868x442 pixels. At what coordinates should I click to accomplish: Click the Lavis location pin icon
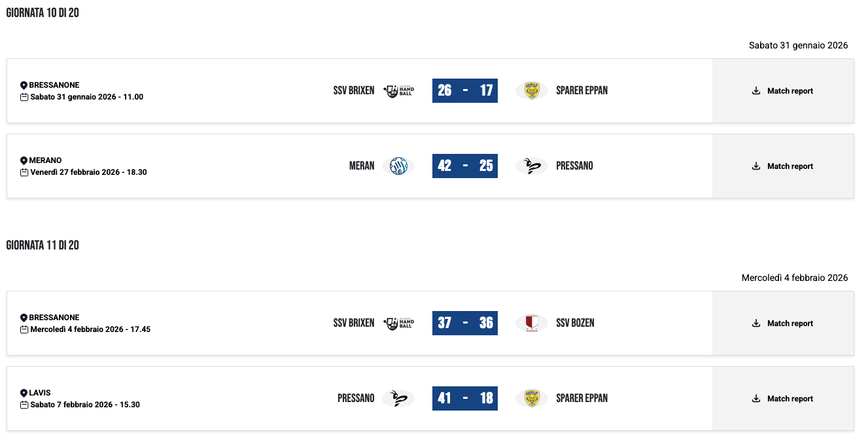24,393
